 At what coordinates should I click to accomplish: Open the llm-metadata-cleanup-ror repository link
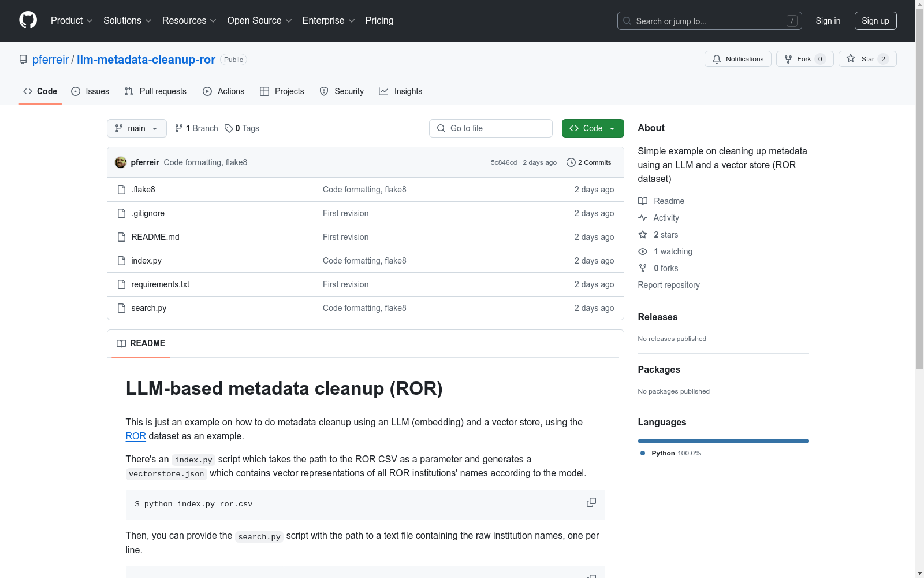[146, 60]
